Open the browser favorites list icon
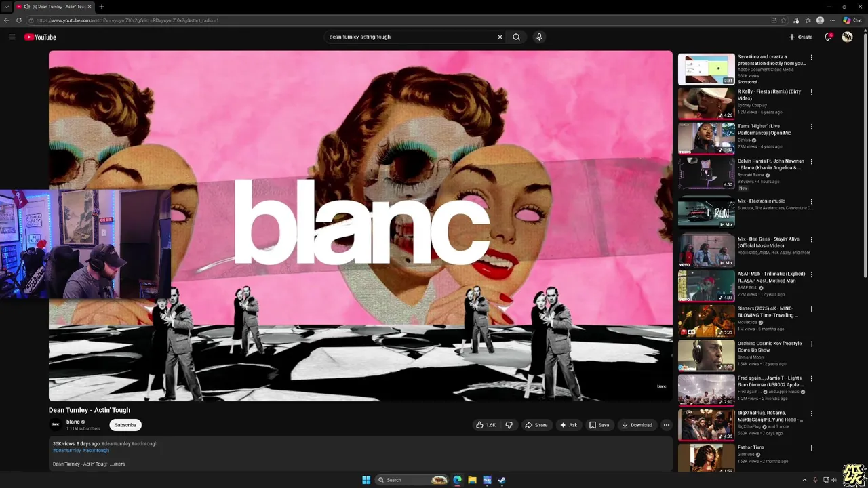This screenshot has height=488, width=868. [808, 20]
